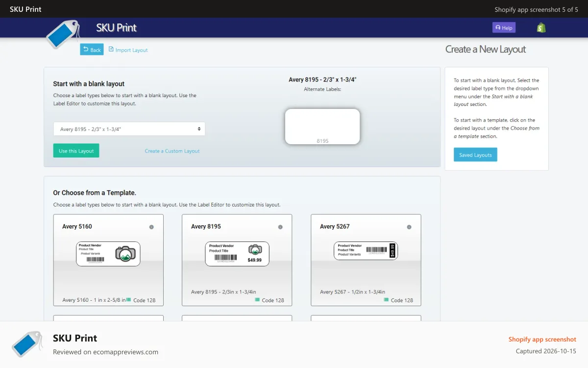Click the SKU Print tag logo in footer
588x368 pixels.
tap(27, 343)
